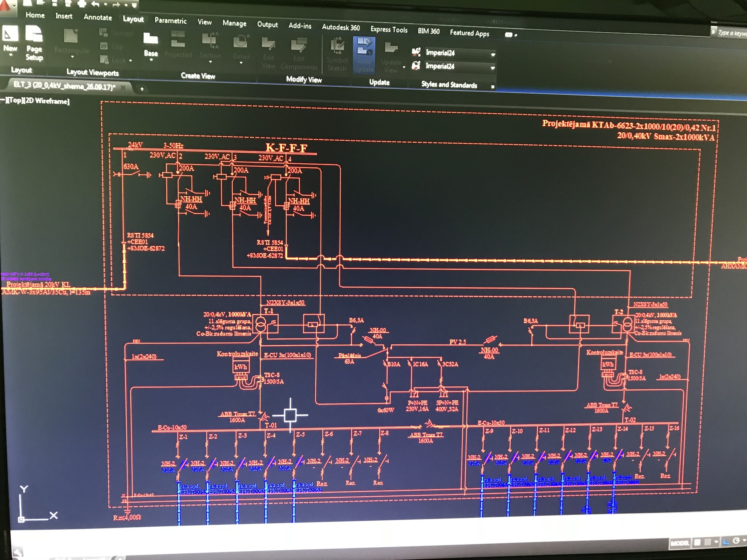The height and width of the screenshot is (560, 747).
Task: Toggle ortho mode blue angle icon in status bar
Action: tap(726, 541)
